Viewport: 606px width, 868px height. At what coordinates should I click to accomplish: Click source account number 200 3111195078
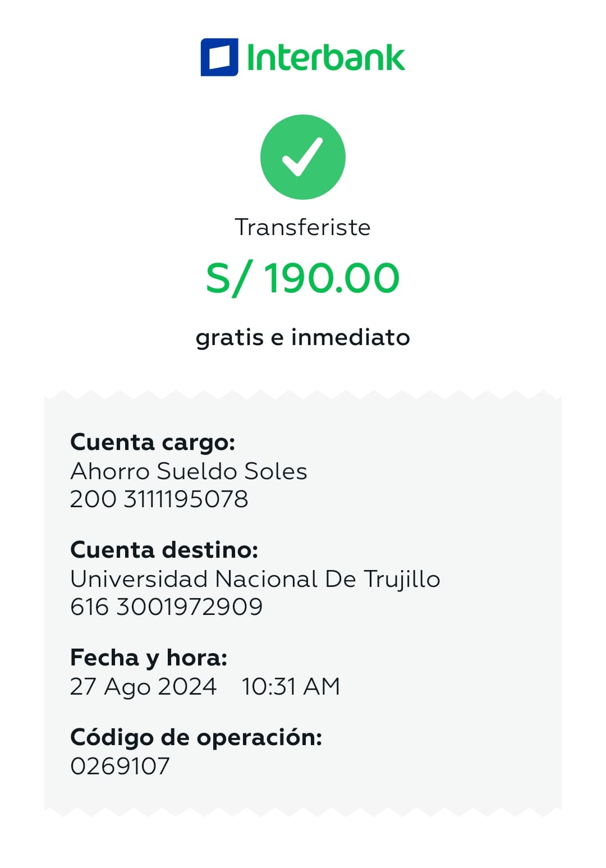click(159, 499)
